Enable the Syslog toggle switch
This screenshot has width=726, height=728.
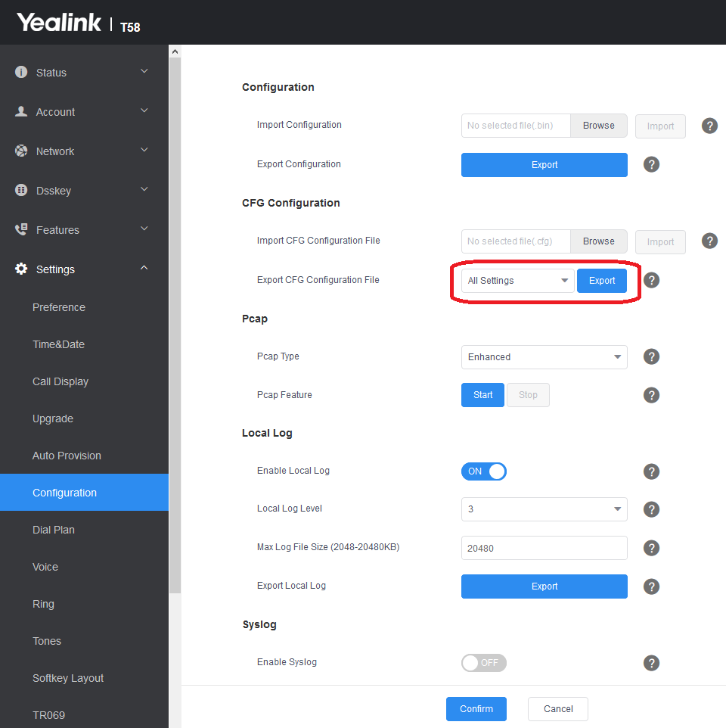click(484, 663)
